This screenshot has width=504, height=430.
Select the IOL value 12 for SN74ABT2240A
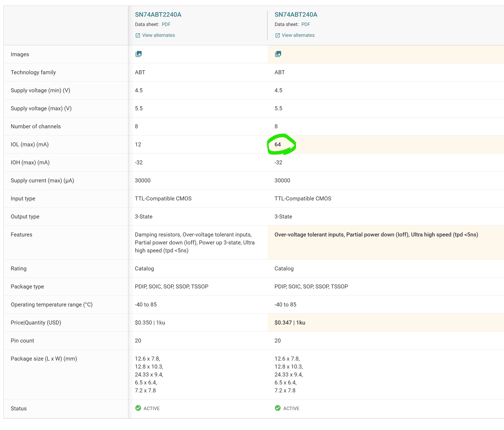pyautogui.click(x=138, y=144)
